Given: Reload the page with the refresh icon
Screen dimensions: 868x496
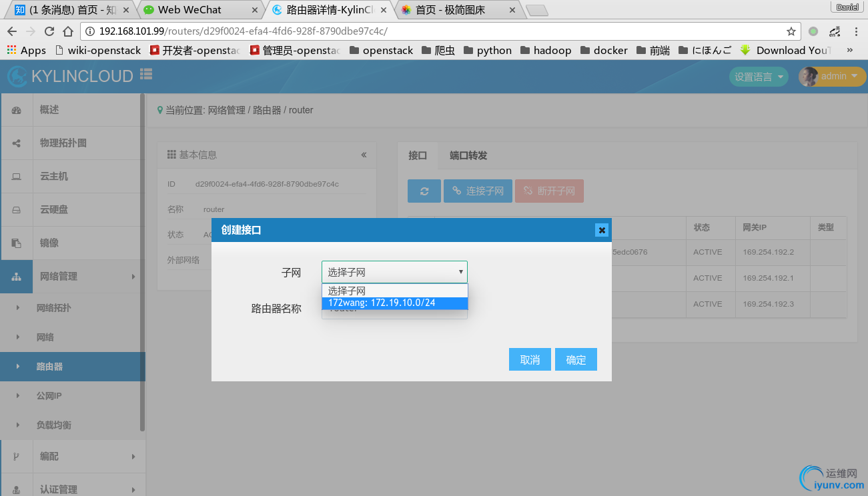Looking at the screenshot, I should pos(49,31).
